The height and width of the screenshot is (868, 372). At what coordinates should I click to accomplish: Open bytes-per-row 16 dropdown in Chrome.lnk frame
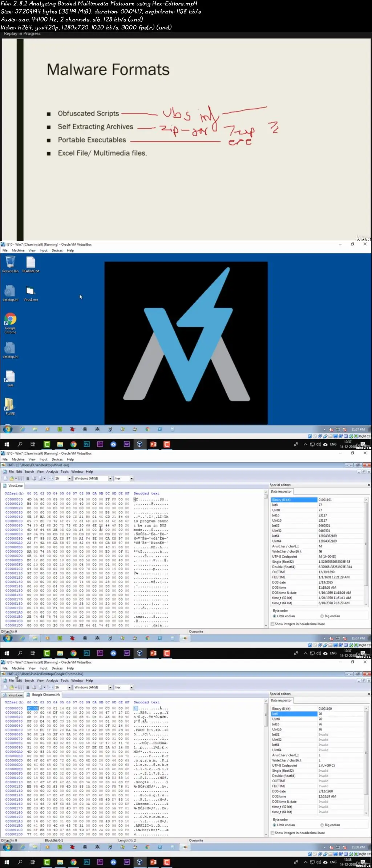click(69, 687)
